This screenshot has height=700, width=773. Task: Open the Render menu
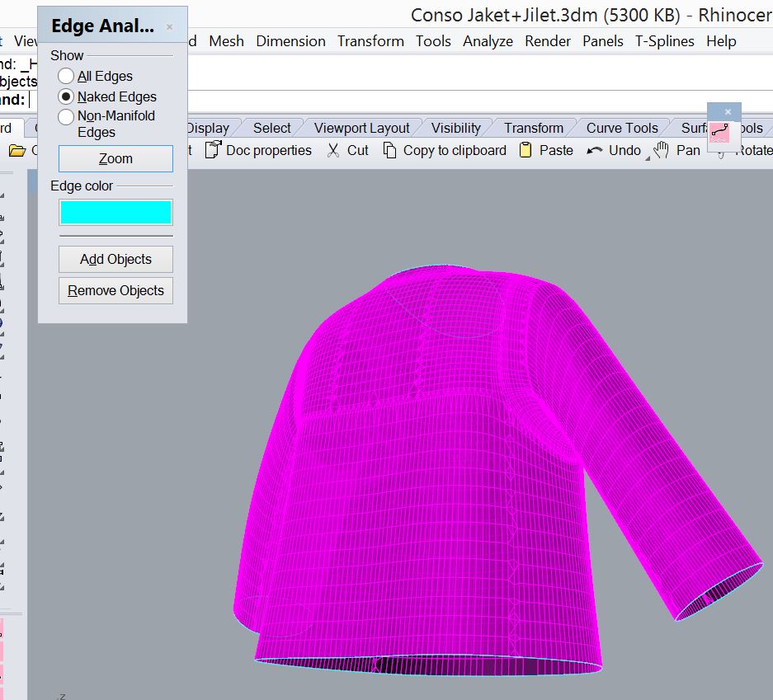click(x=547, y=41)
